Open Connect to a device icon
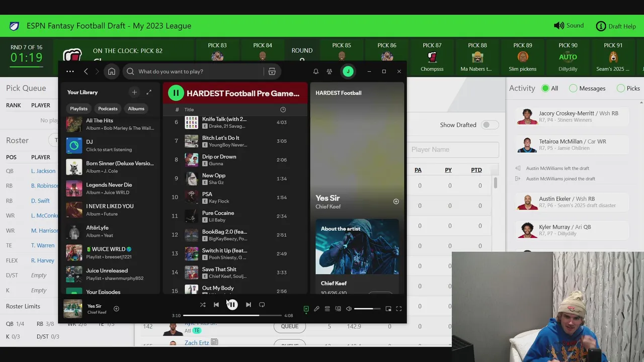Image resolution: width=644 pixels, height=362 pixels. tap(338, 309)
